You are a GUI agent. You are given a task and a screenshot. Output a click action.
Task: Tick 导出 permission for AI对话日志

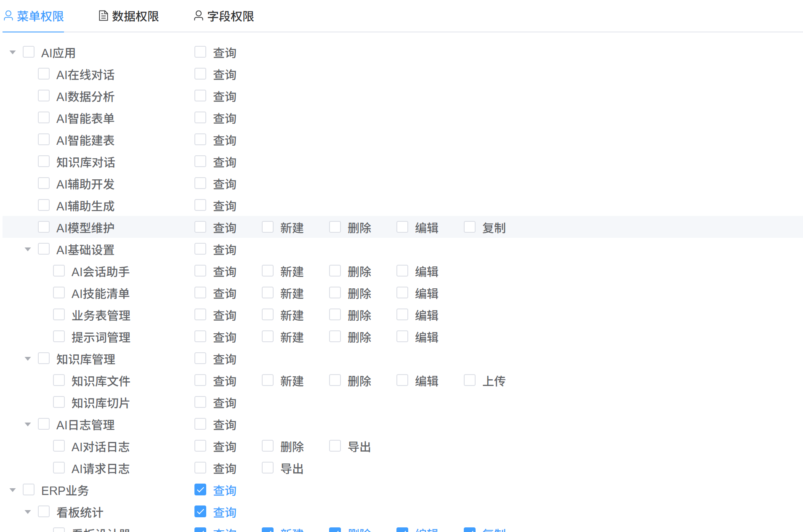335,446
